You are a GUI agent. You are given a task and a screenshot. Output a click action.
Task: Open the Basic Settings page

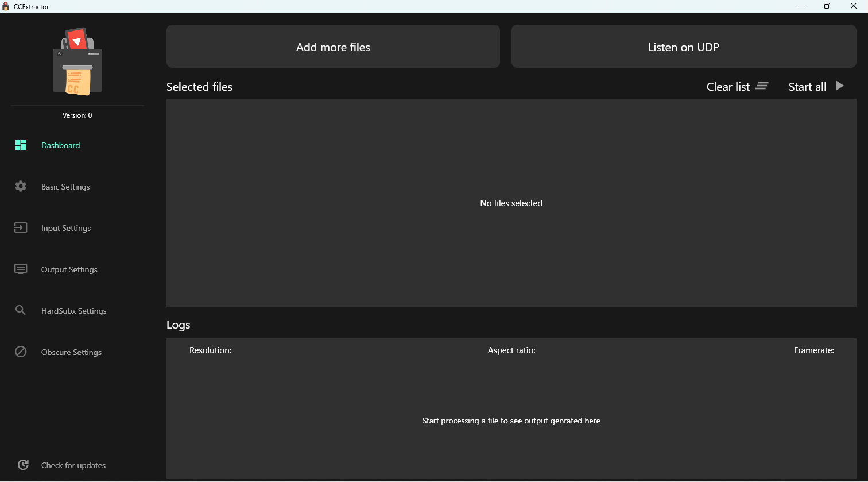click(x=65, y=187)
